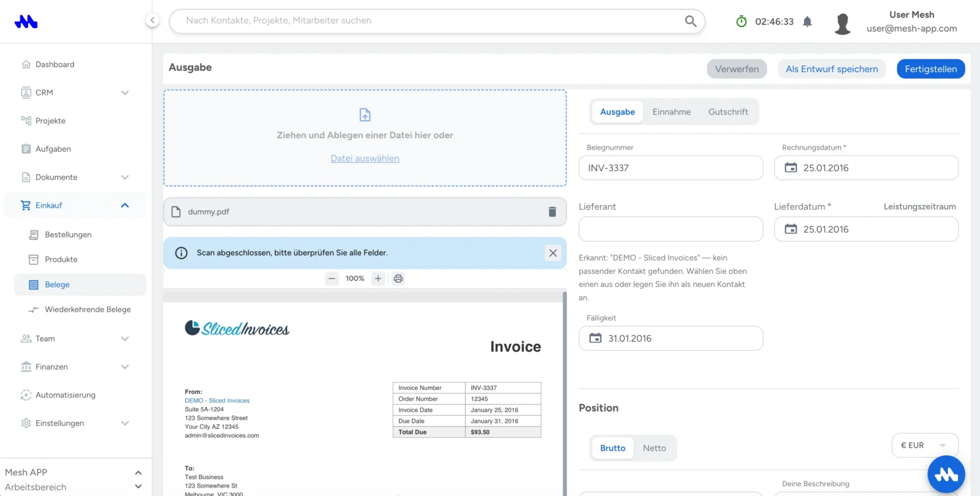Open calendar for Fälligkeit field
980x496 pixels.
596,338
